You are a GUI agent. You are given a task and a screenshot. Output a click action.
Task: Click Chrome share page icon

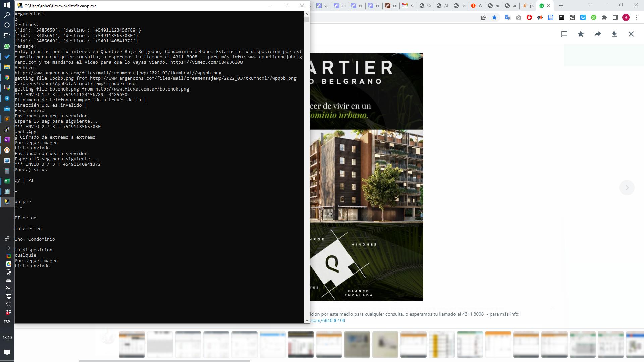pyautogui.click(x=484, y=18)
